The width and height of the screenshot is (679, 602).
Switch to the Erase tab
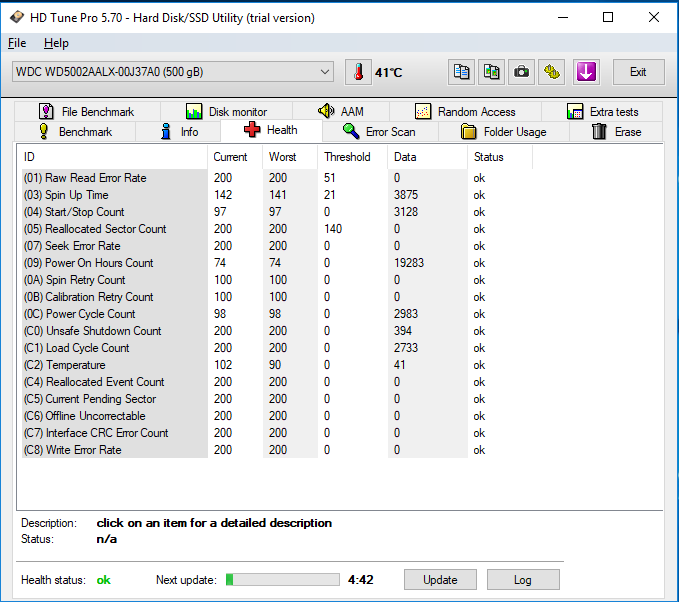point(616,132)
